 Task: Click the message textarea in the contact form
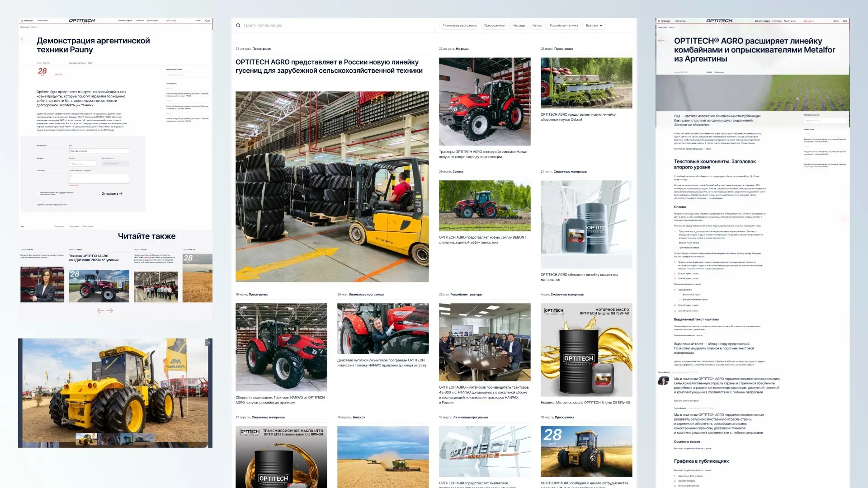click(99, 178)
